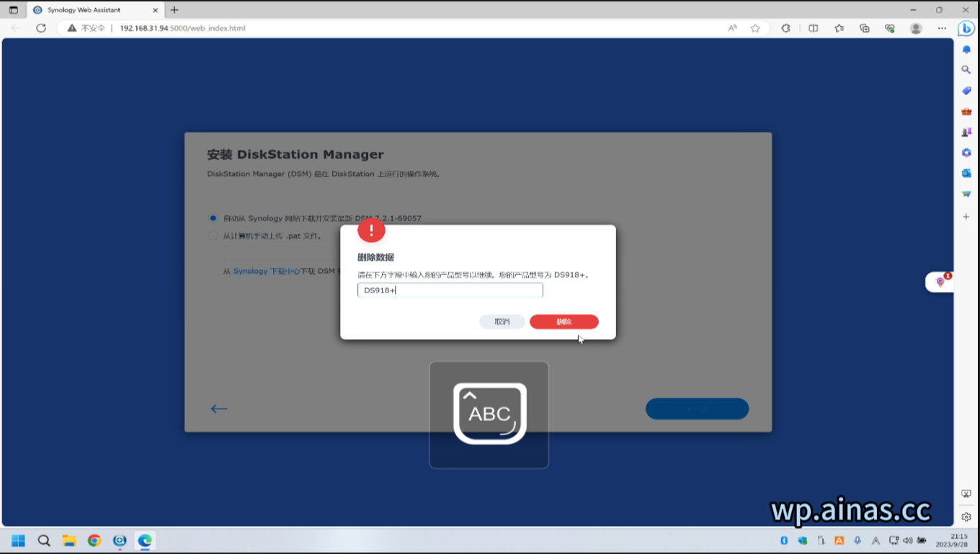This screenshot has height=554, width=980.
Task: Select manual .pat file upload radio option
Action: (x=213, y=236)
